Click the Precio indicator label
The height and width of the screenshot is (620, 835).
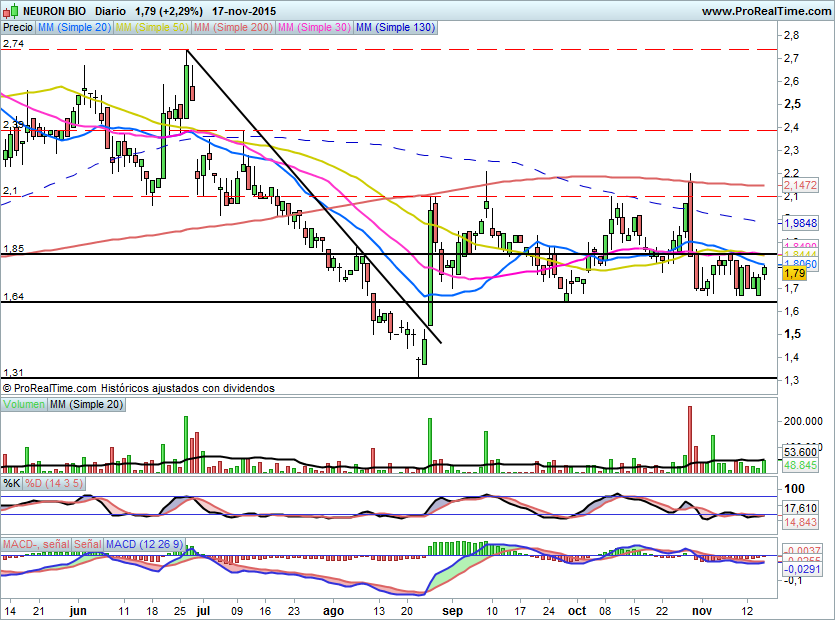coord(17,28)
